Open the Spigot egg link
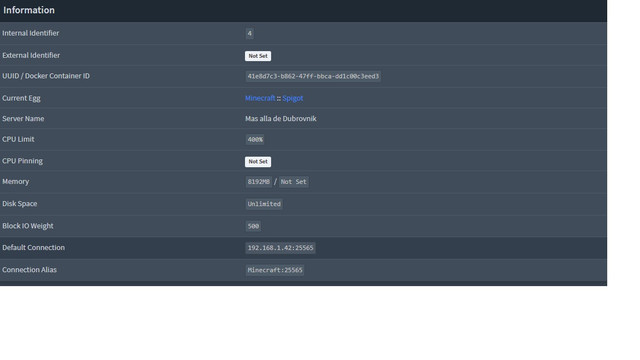 [x=293, y=98]
